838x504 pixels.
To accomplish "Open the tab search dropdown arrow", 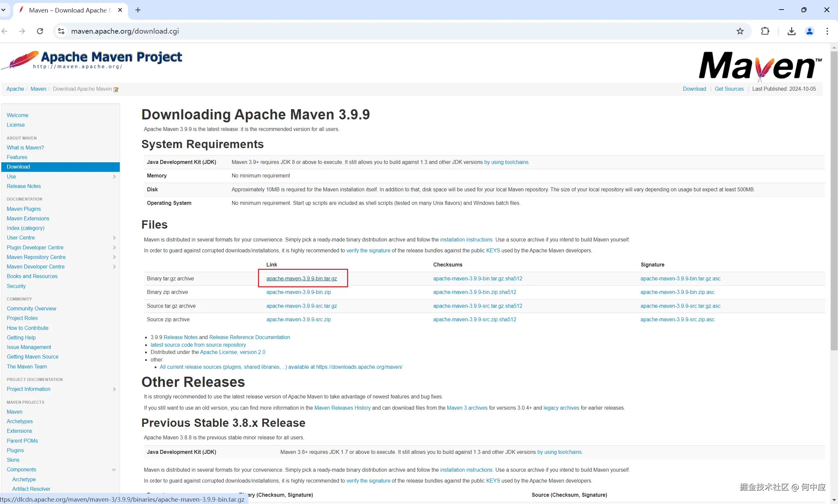I will [3, 10].
